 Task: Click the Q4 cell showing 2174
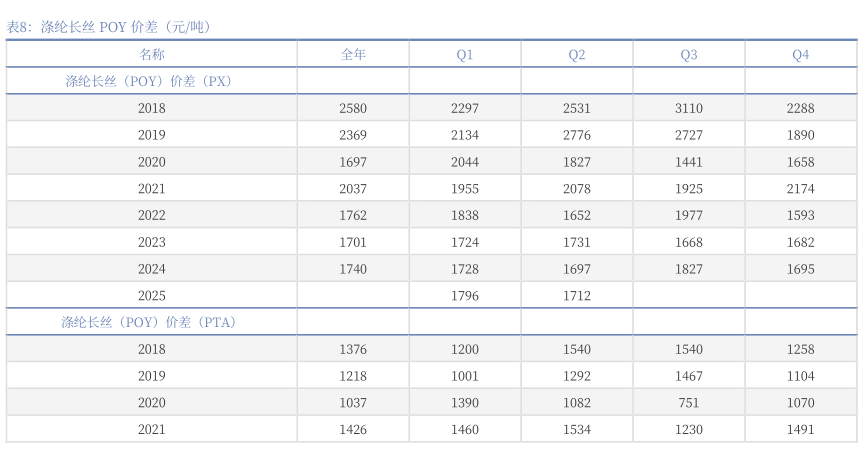coord(801,188)
